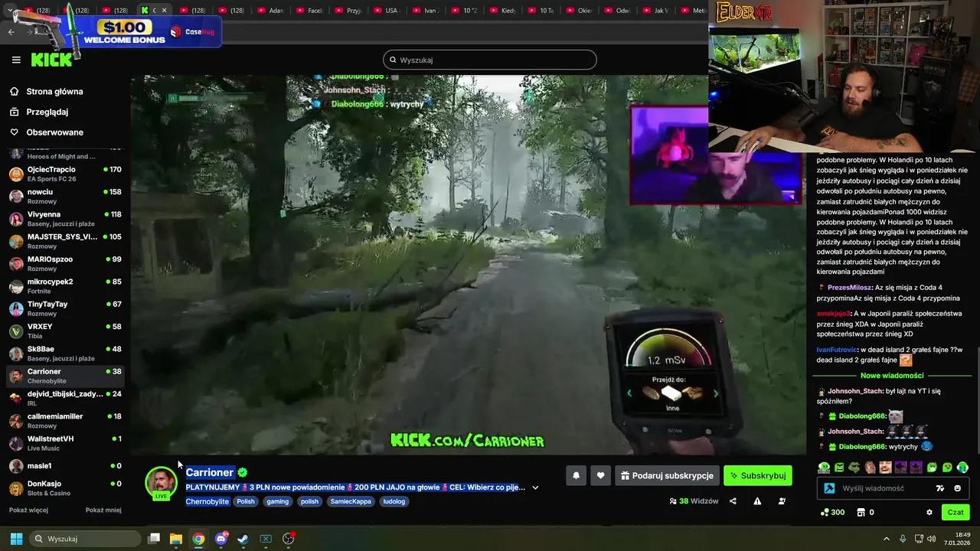
Task: Click the report warning triangle icon
Action: [757, 501]
